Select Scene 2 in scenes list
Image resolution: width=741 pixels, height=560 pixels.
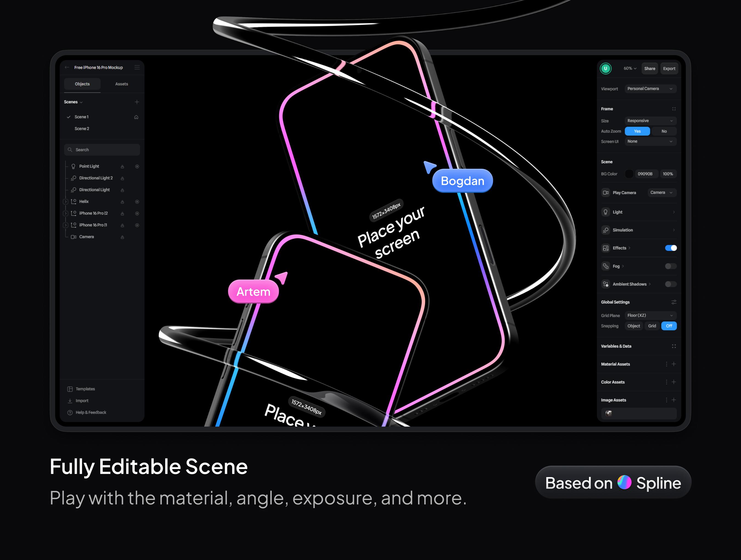point(82,129)
